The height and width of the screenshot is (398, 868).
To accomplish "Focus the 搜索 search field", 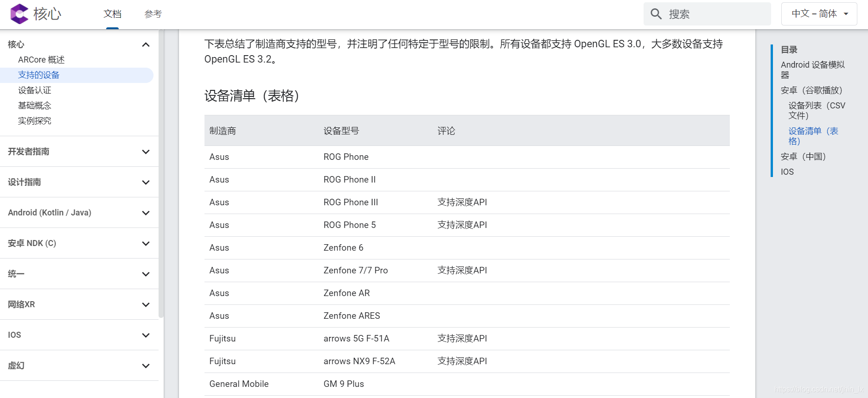I will coord(707,14).
